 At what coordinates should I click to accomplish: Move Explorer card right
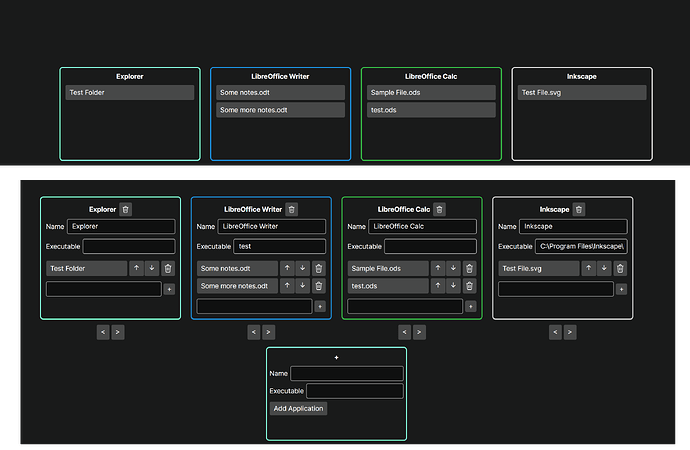(117, 332)
